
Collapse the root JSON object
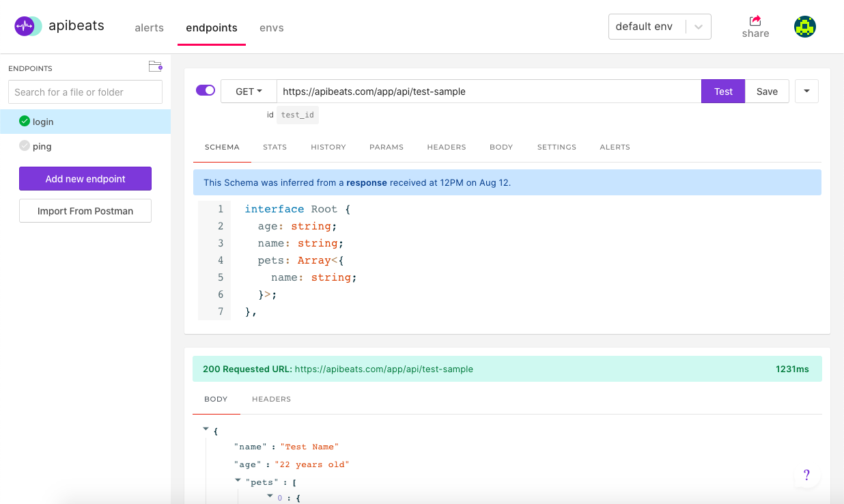pos(206,429)
